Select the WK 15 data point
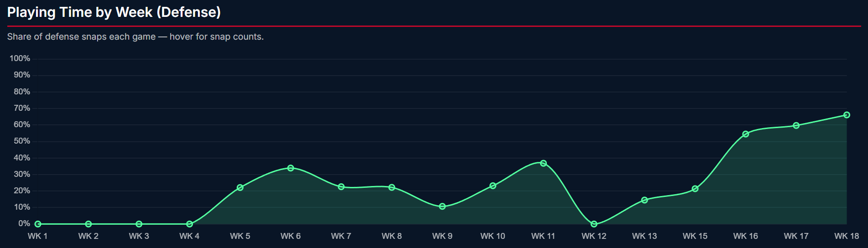The height and width of the screenshot is (248, 868). tap(695, 189)
